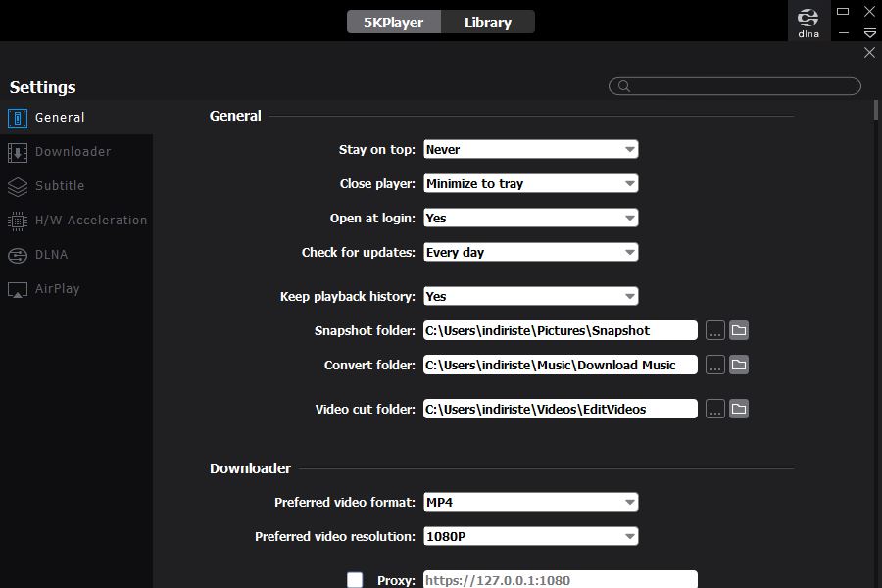Click the "Preferred video resolution:" label
This screenshot has height=588, width=882.
[335, 537]
